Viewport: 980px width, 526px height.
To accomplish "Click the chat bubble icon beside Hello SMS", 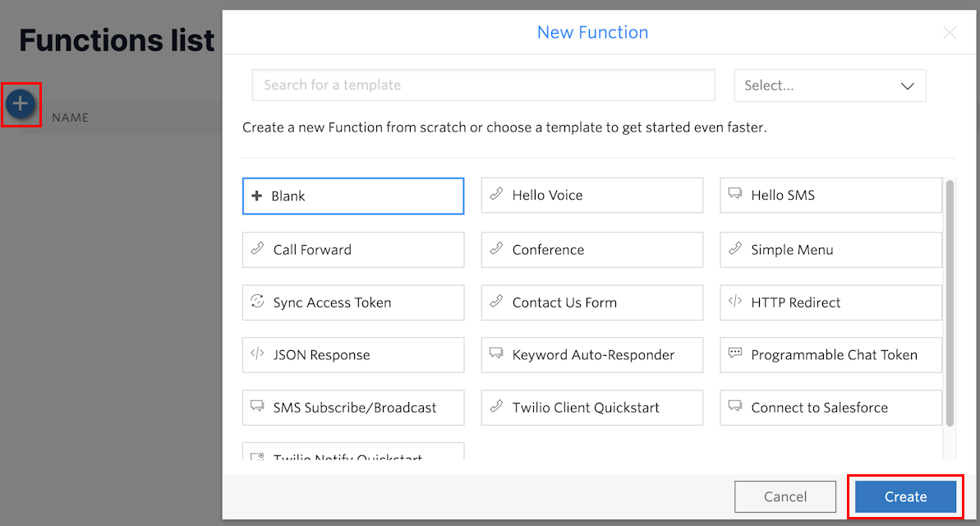I will 735,194.
